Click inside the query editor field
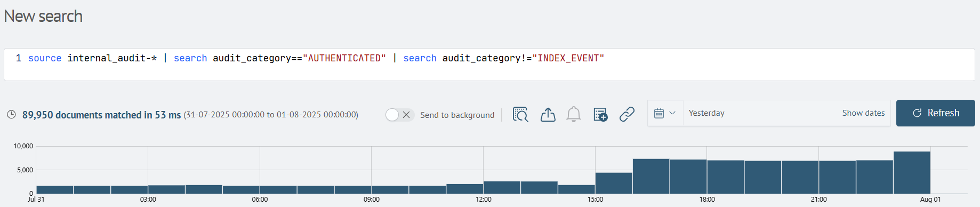The image size is (980, 207). pos(489,65)
